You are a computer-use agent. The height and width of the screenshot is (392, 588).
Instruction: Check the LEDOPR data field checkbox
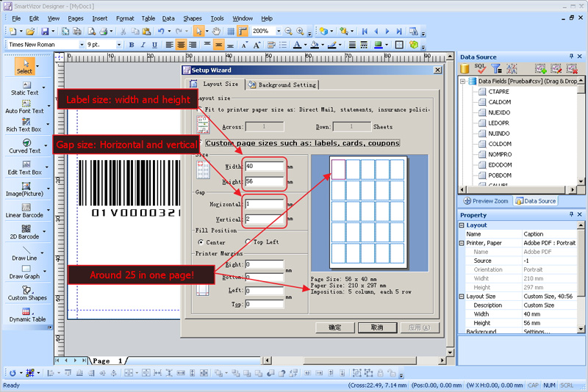pos(482,123)
